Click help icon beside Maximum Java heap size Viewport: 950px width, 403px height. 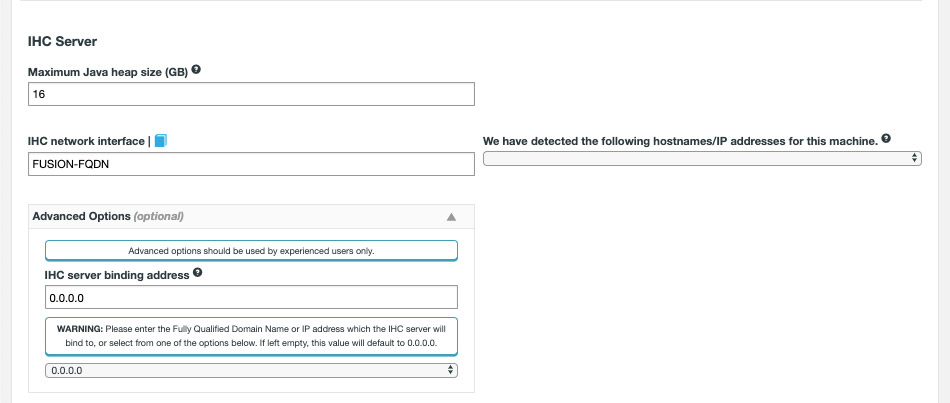tap(196, 71)
